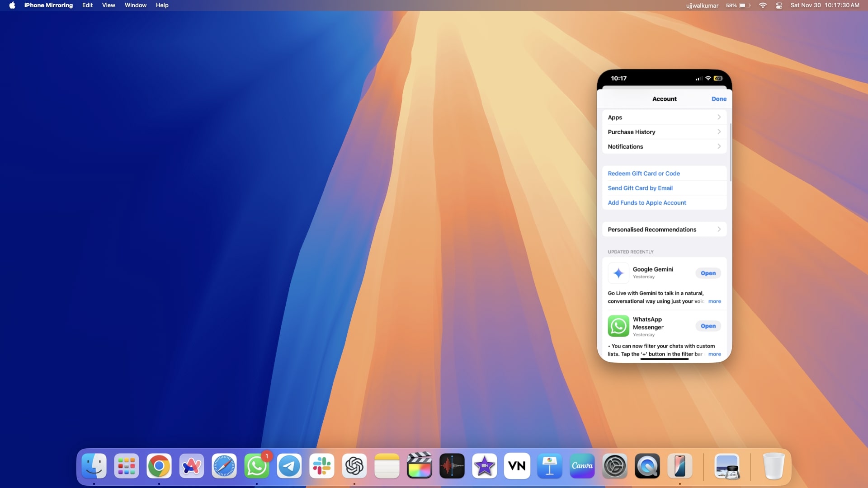This screenshot has height=488, width=868.
Task: Open Finder from the dock
Action: click(x=94, y=466)
